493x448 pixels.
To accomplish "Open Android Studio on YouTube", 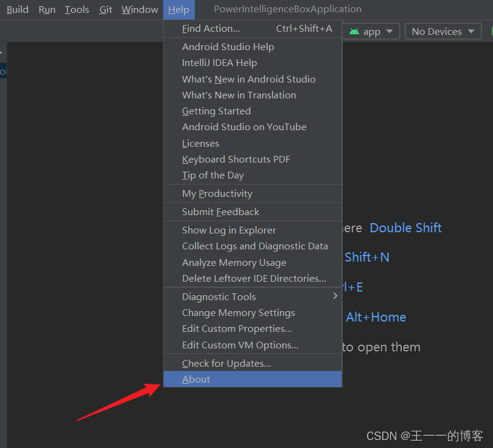I will click(252, 127).
